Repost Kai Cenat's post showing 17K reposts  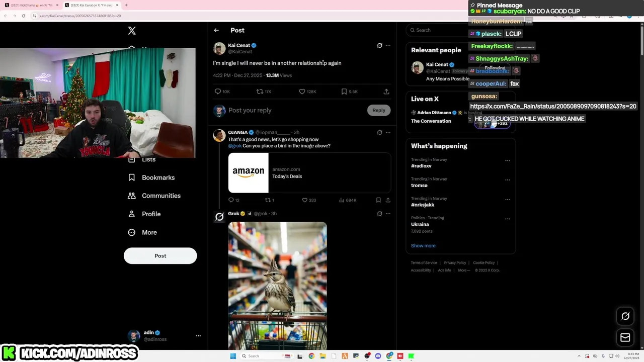point(264,92)
